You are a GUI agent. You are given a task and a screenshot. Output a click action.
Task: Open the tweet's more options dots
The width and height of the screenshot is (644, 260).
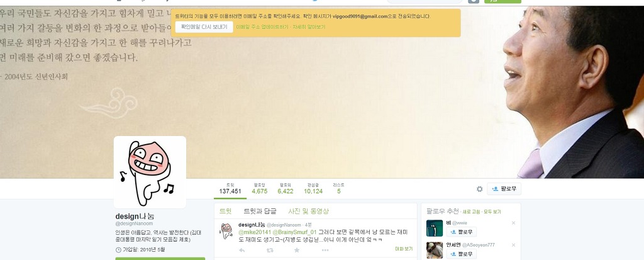325,250
